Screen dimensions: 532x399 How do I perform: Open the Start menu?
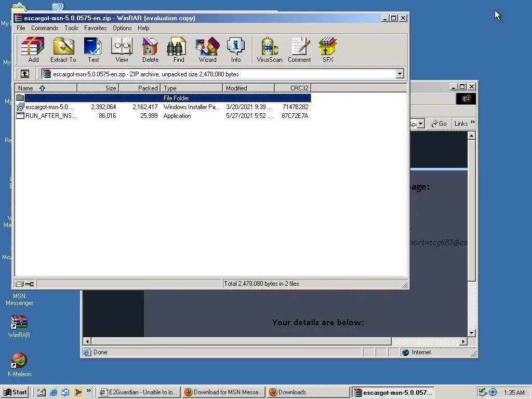(15, 392)
